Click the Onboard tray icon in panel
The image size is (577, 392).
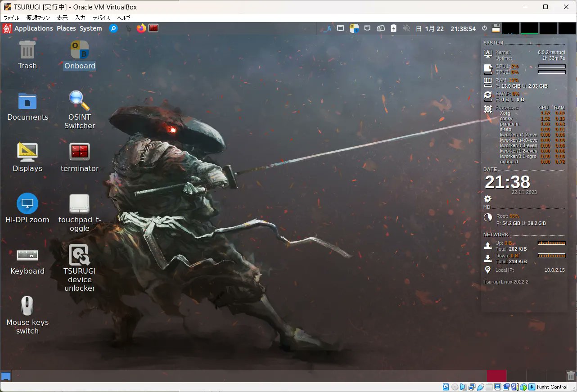[x=354, y=28]
